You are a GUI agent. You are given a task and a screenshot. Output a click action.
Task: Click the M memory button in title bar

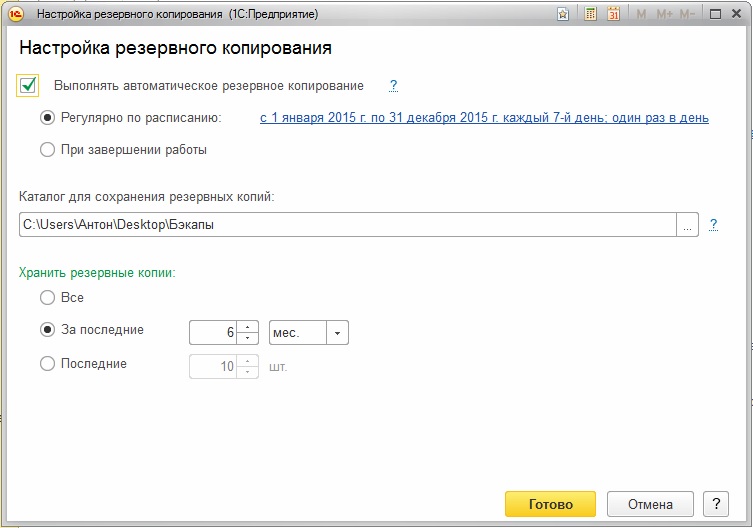pyautogui.click(x=641, y=14)
